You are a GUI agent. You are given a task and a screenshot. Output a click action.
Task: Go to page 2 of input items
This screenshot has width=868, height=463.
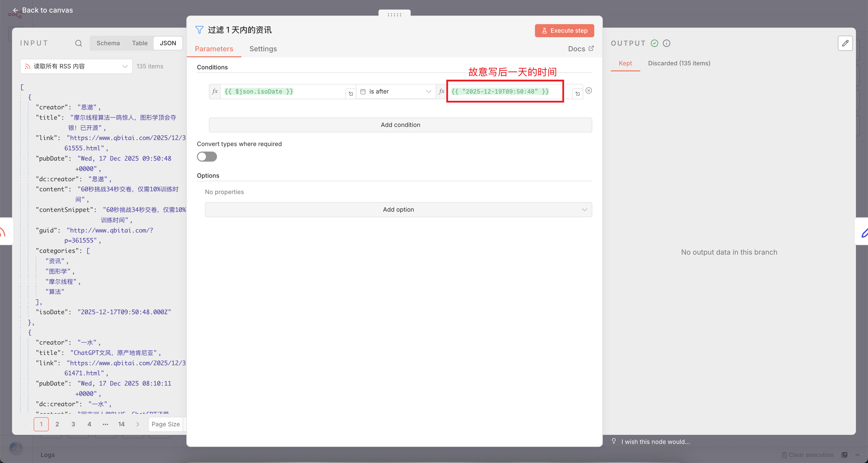coord(57,424)
